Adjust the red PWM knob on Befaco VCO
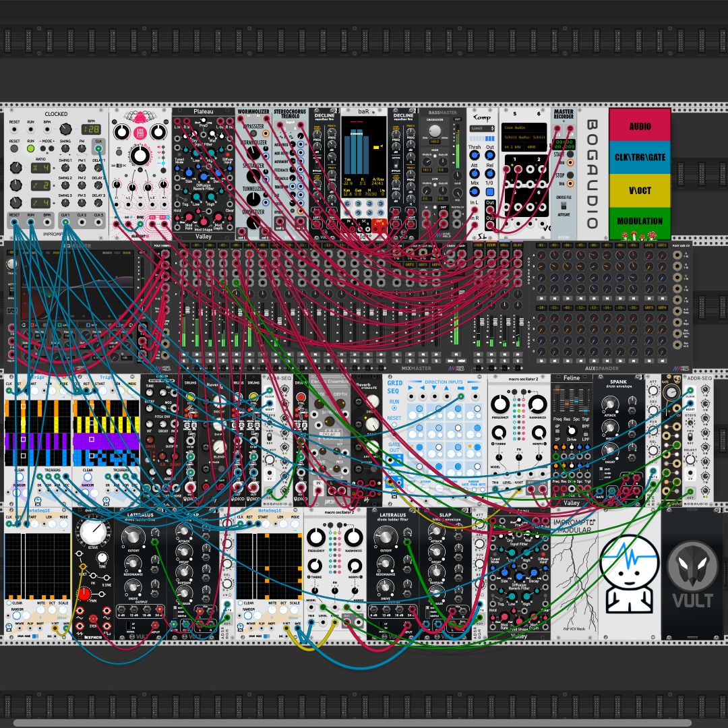This screenshot has width=728, height=728. tap(84, 594)
